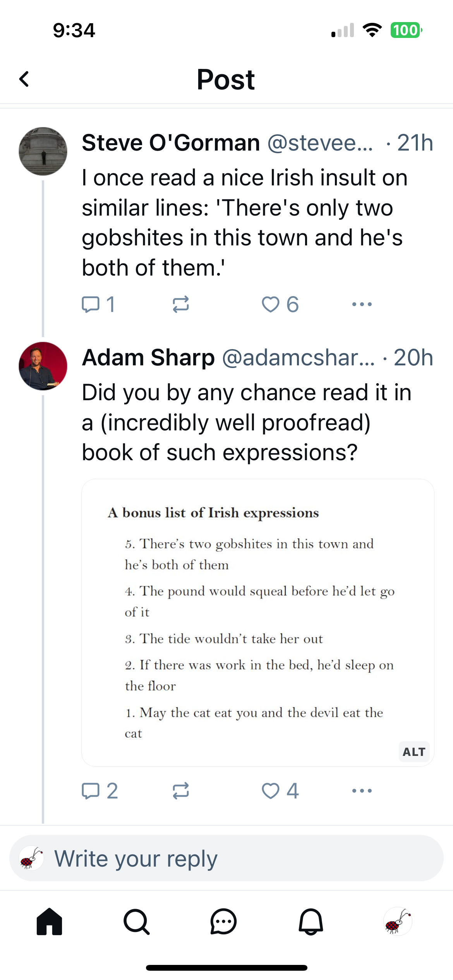This screenshot has width=453, height=980.
Task: Open Adam Sharp's profile picture
Action: [x=43, y=366]
